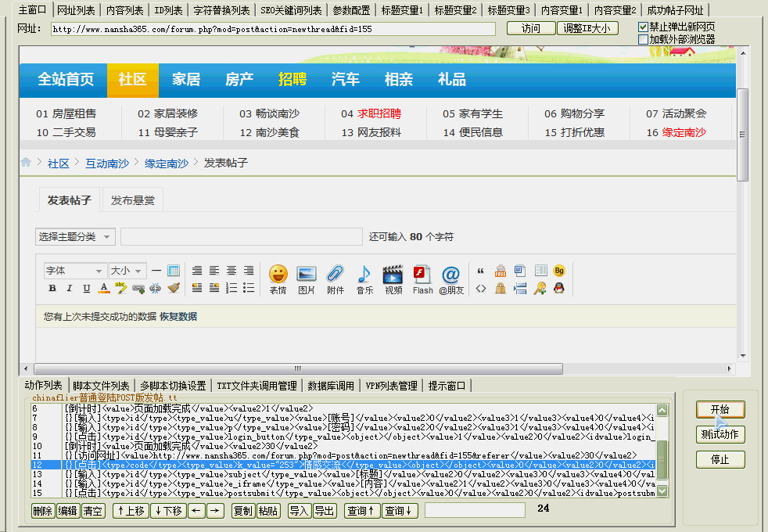Image resolution: width=768 pixels, height=532 pixels.
Task: Click the 测试动作 button
Action: [720, 434]
